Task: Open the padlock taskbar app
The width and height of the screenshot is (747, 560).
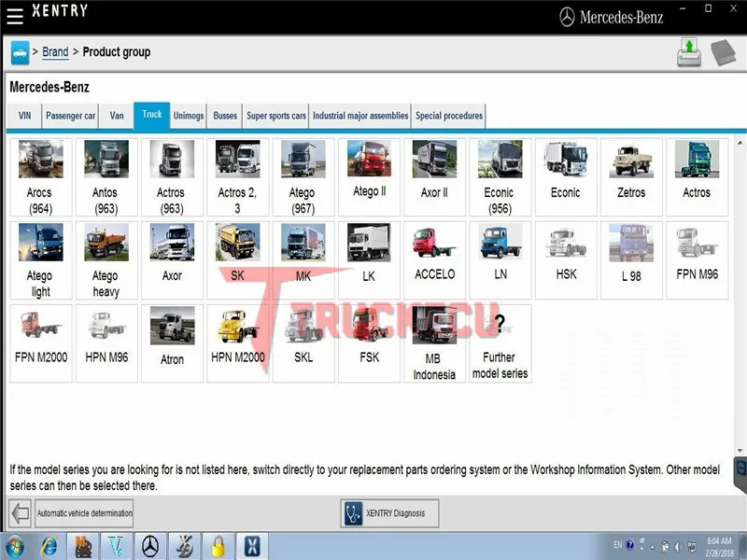Action: tap(218, 546)
